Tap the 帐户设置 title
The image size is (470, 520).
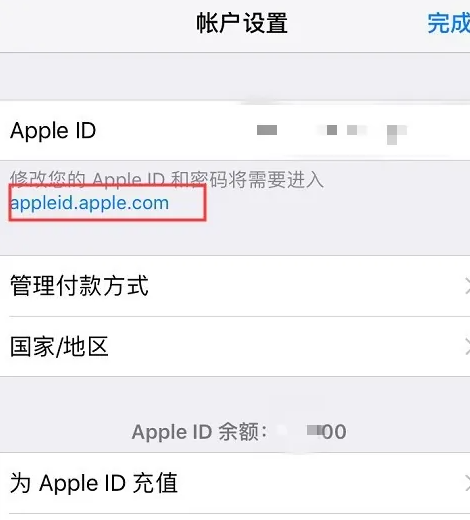pos(242,23)
